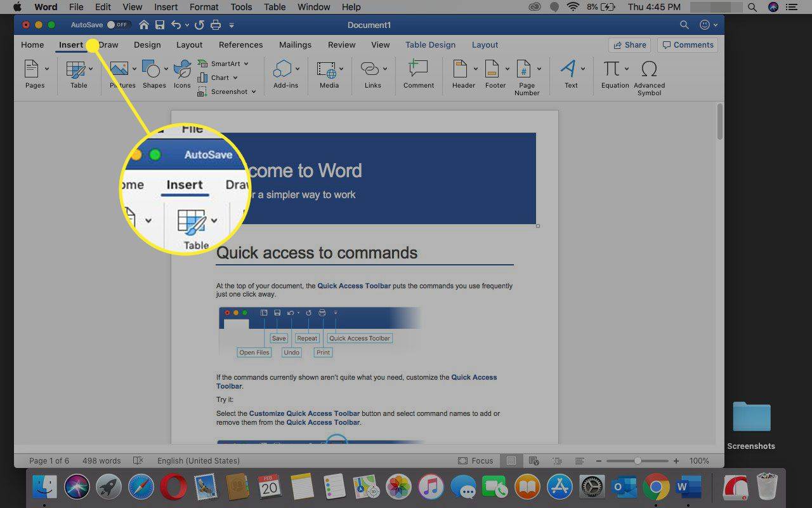
Task: Click the Table grid icon
Action: (76, 69)
